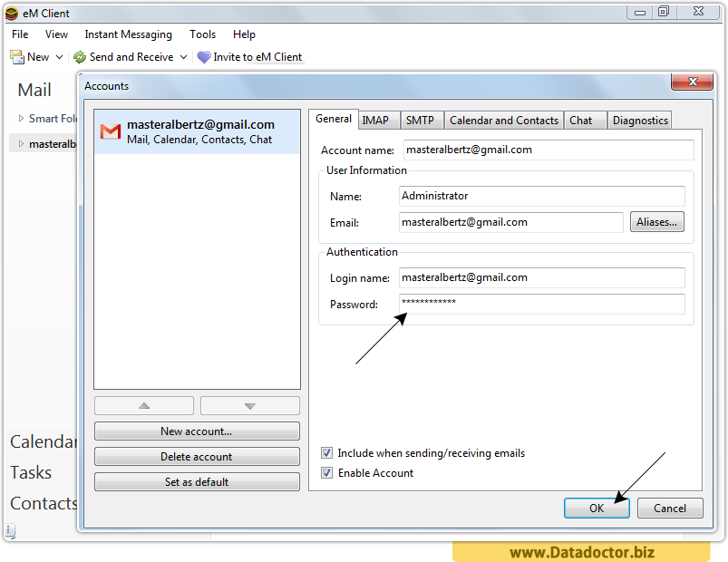Click the Password input field
This screenshot has width=728, height=562.
coord(542,304)
